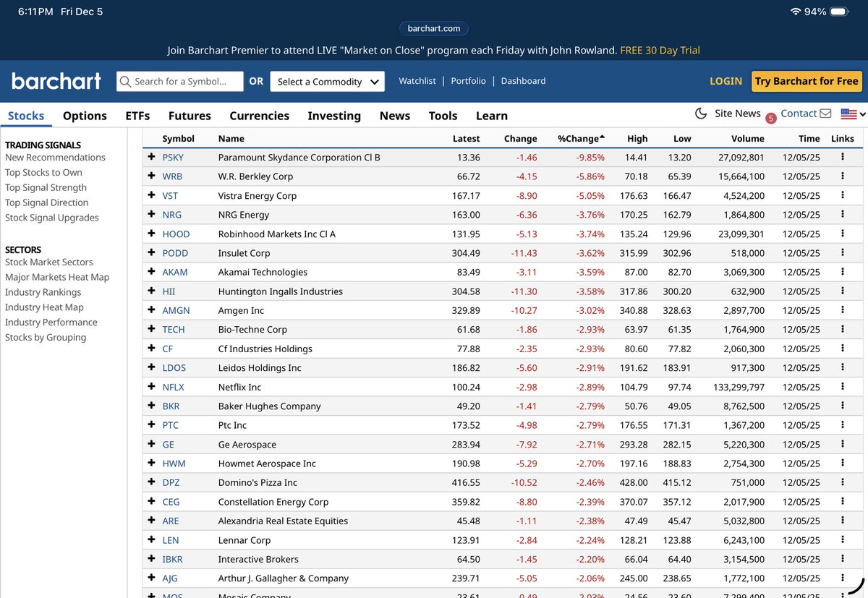Open the Stocks tab
The width and height of the screenshot is (868, 598).
coord(26,116)
